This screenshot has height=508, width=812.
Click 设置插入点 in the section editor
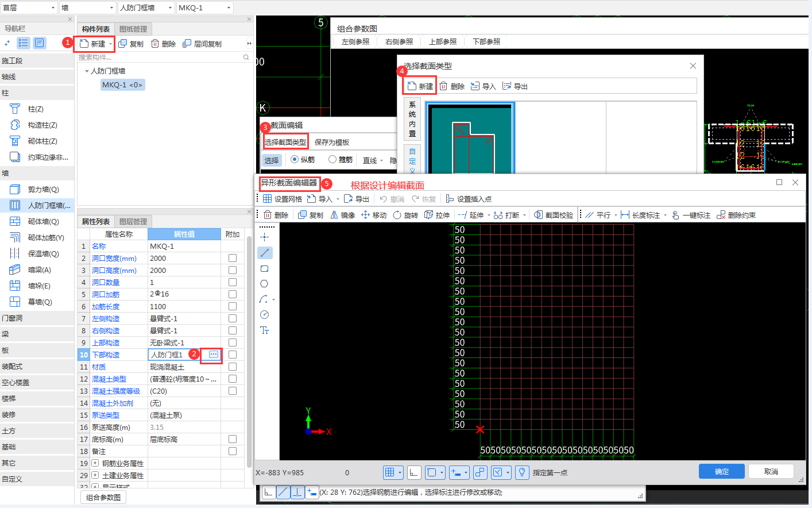coord(469,199)
